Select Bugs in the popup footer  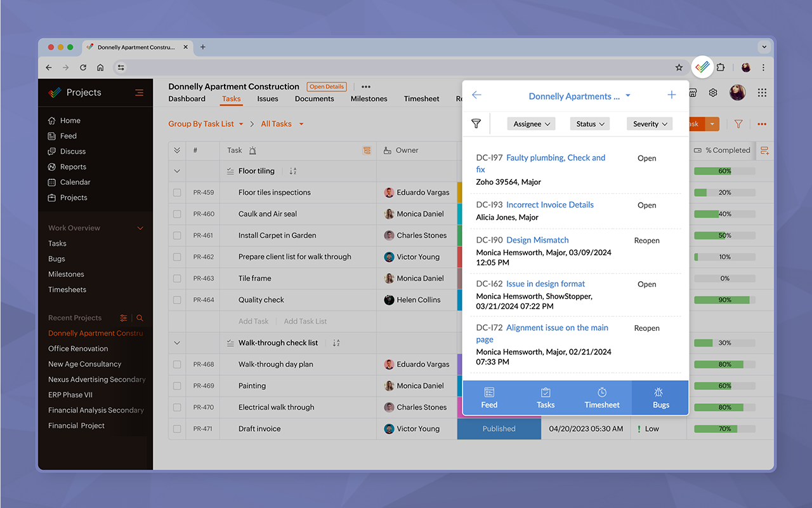point(660,398)
